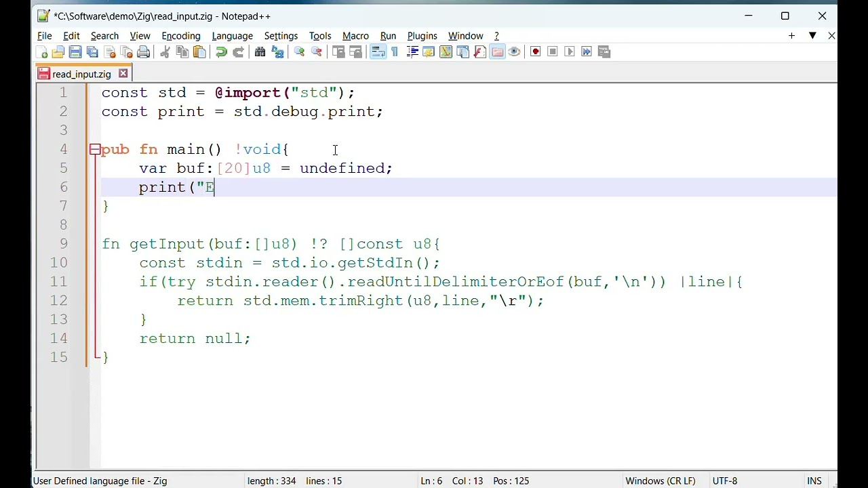Click the UTF-8 encoding status field

[725, 481]
